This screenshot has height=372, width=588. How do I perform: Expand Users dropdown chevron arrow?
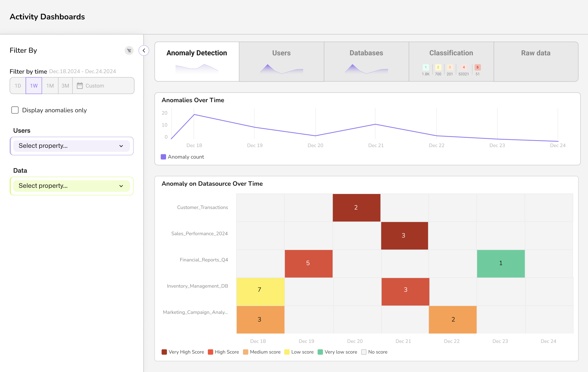coord(121,146)
